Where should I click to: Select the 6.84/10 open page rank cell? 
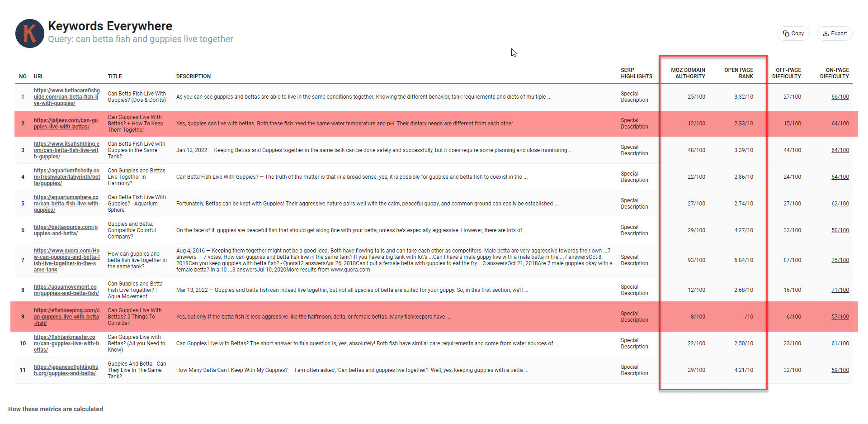click(744, 260)
